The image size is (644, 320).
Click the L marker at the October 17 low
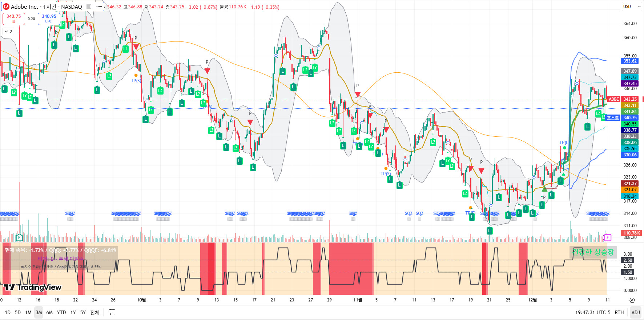pyautogui.click(x=253, y=167)
